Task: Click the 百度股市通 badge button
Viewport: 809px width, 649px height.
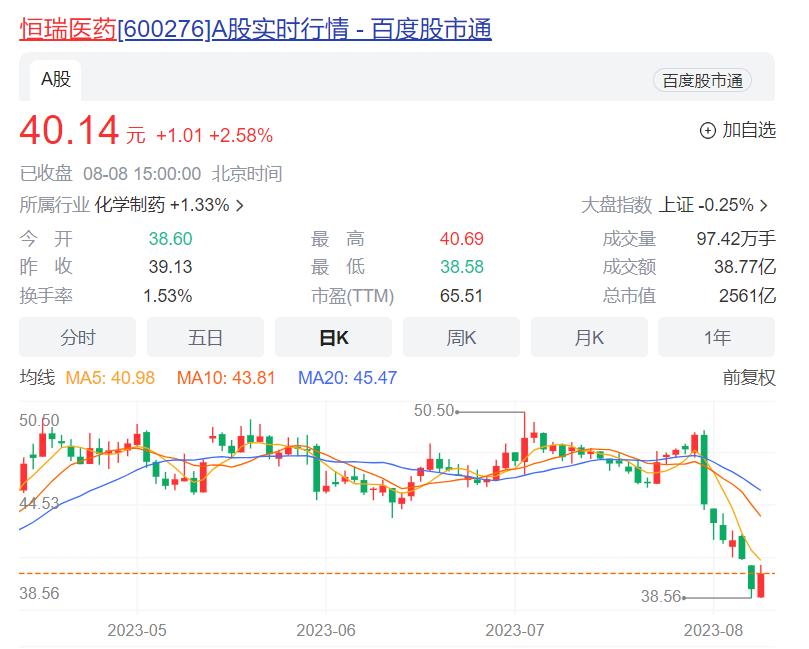Action: click(x=702, y=81)
